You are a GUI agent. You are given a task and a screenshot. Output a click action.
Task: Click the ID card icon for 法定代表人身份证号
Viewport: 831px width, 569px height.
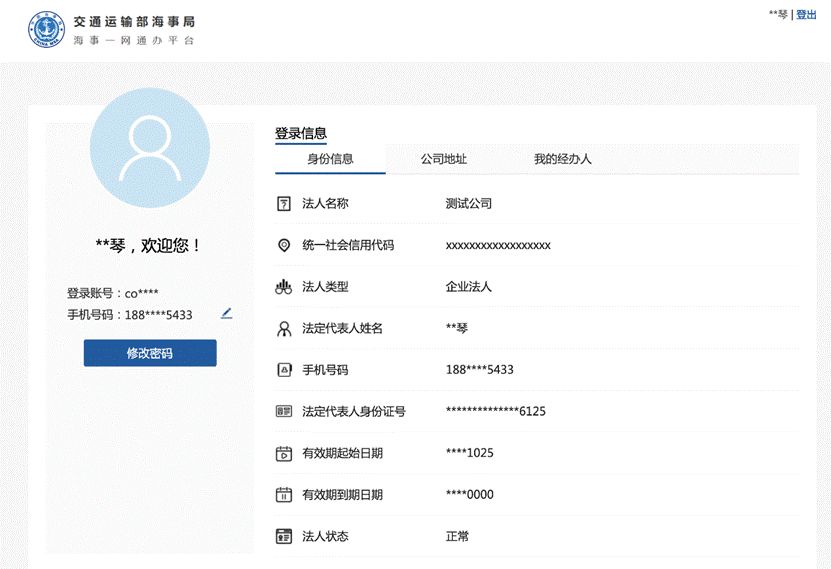click(283, 411)
